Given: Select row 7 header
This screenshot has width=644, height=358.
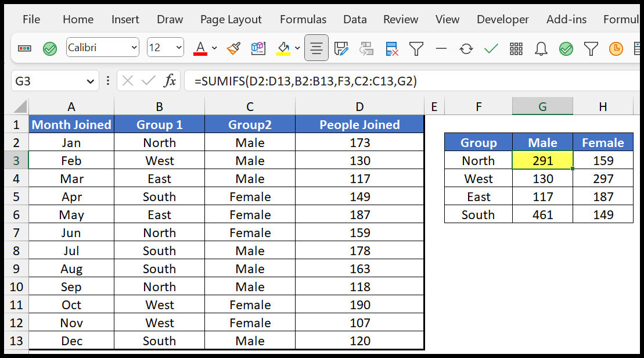Looking at the screenshot, I should tap(16, 232).
